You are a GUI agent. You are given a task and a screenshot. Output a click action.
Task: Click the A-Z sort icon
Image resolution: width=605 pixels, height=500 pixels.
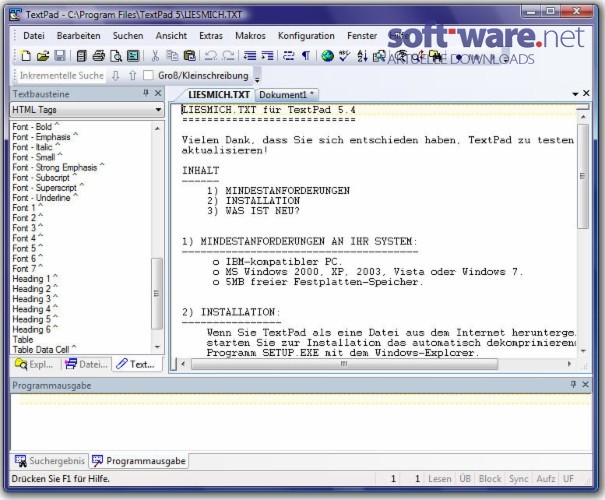362,56
